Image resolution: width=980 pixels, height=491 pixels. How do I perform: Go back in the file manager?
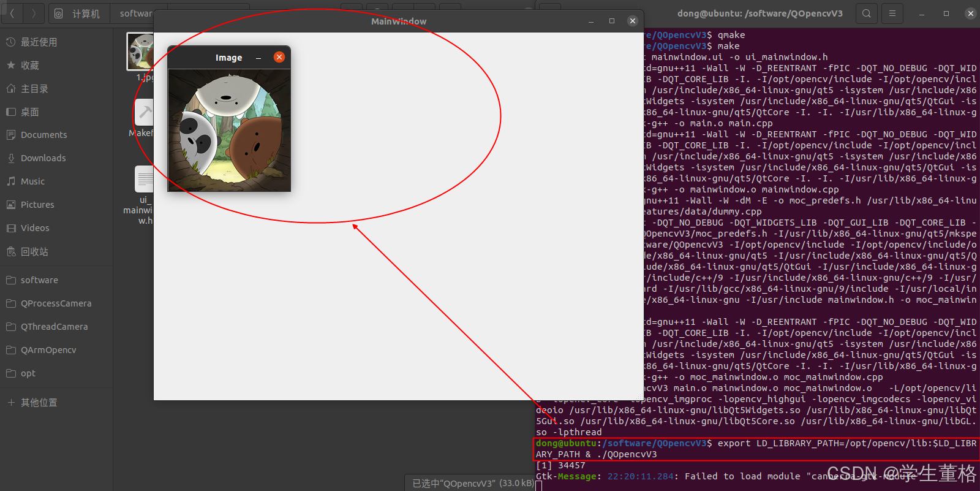(12, 13)
